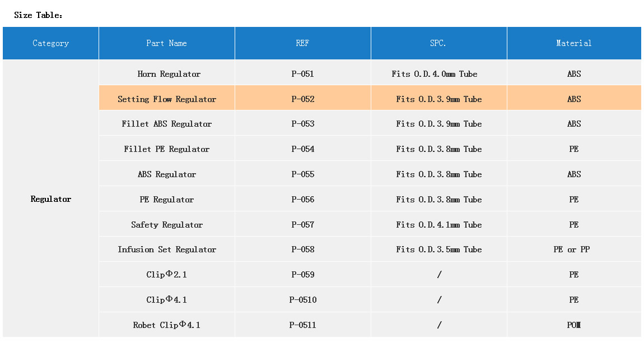Click the 'Size Table' heading text
The image size is (644, 342).
point(38,15)
